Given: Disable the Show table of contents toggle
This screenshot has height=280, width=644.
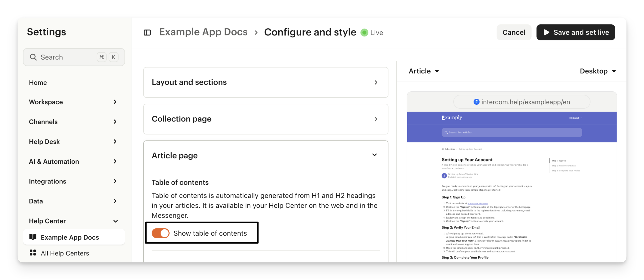Looking at the screenshot, I should pos(160,233).
